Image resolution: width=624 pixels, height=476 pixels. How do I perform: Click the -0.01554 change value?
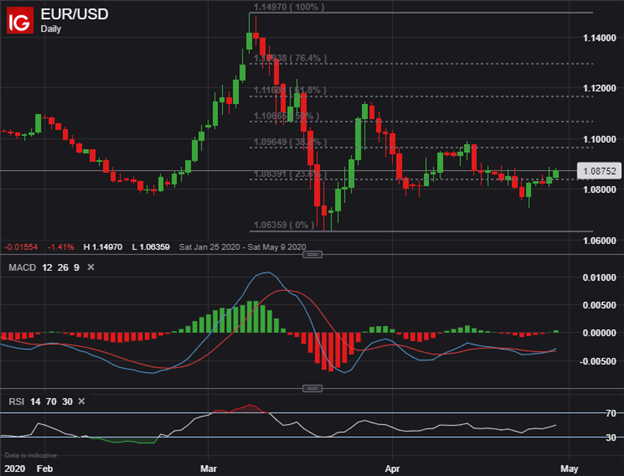click(x=21, y=247)
